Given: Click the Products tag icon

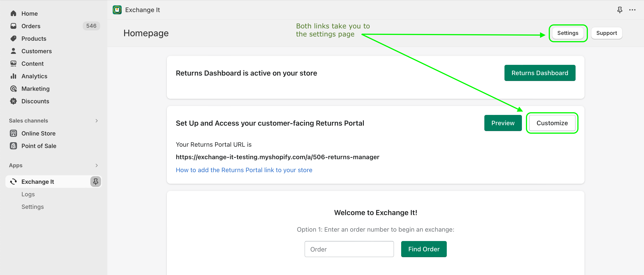Looking at the screenshot, I should pos(13,38).
